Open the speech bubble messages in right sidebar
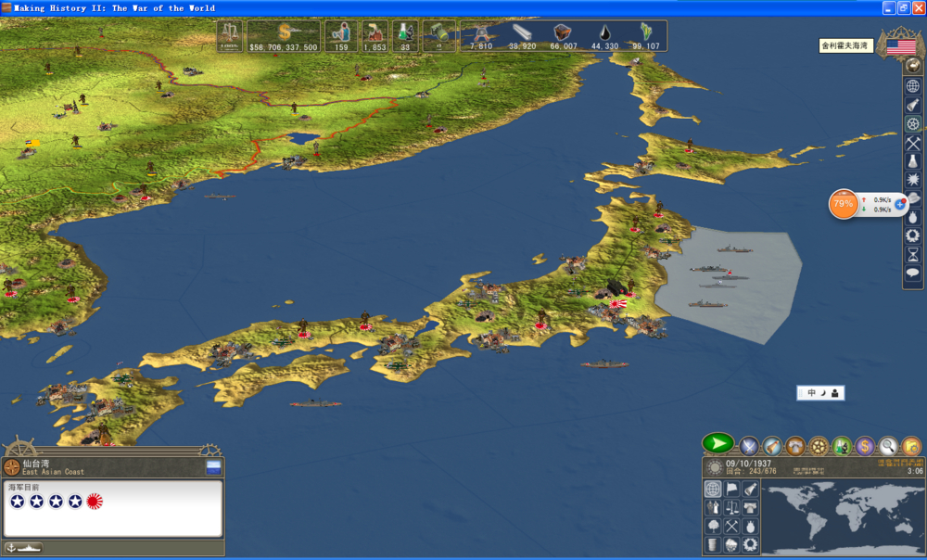927x560 pixels. pyautogui.click(x=913, y=273)
